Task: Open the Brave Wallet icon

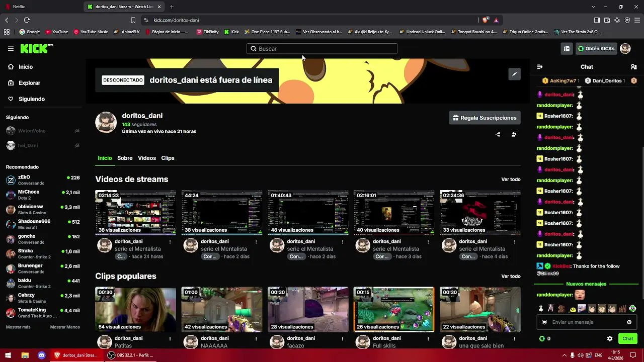Action: point(607,20)
